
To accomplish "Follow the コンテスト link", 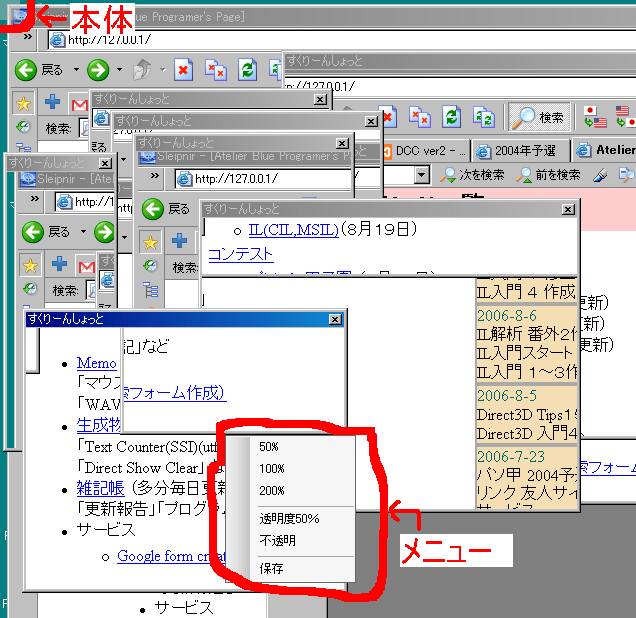I will coord(240,254).
